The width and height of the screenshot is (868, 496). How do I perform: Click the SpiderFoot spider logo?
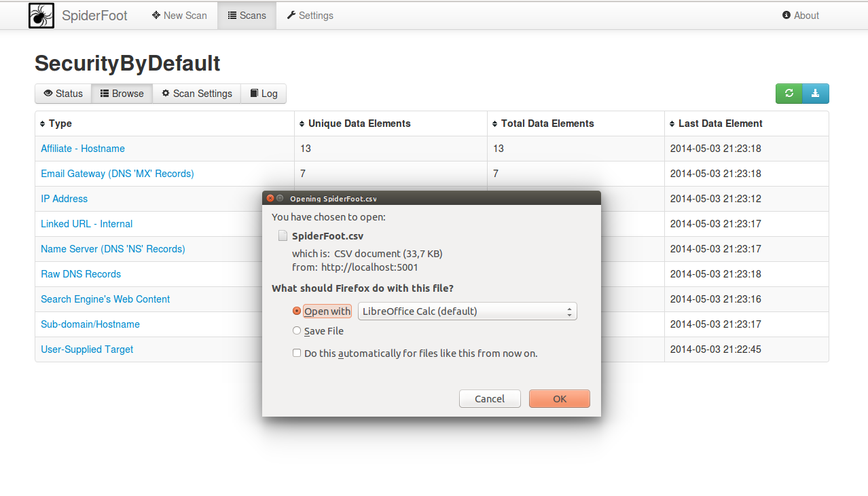click(x=41, y=16)
